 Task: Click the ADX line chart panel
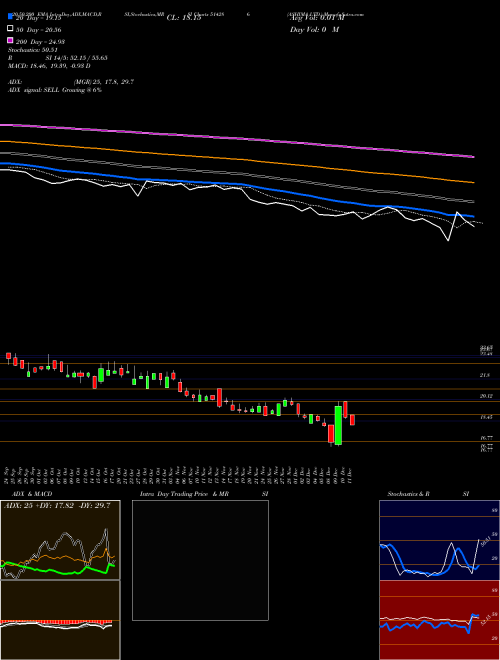pyautogui.click(x=60, y=540)
